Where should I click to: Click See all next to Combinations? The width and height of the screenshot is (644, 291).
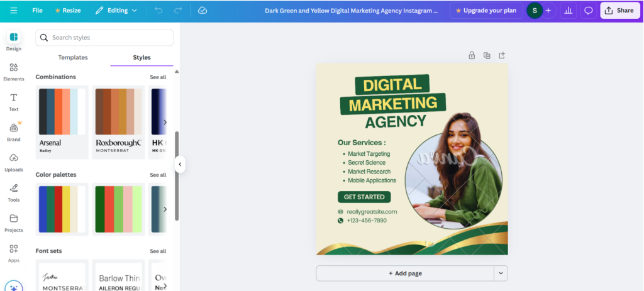pyautogui.click(x=158, y=77)
